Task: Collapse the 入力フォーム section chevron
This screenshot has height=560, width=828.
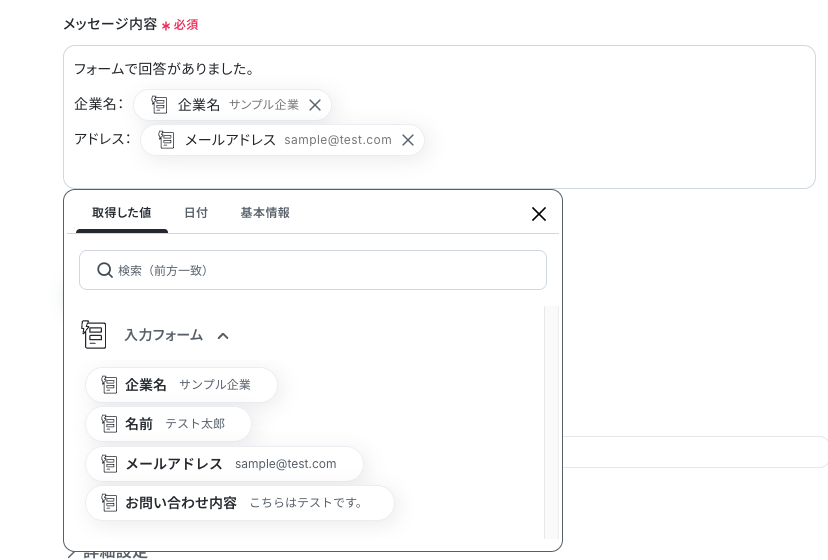Action: tap(223, 335)
